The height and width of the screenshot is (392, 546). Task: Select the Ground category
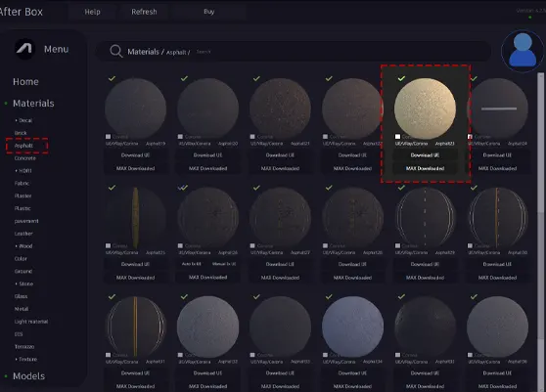pos(23,271)
